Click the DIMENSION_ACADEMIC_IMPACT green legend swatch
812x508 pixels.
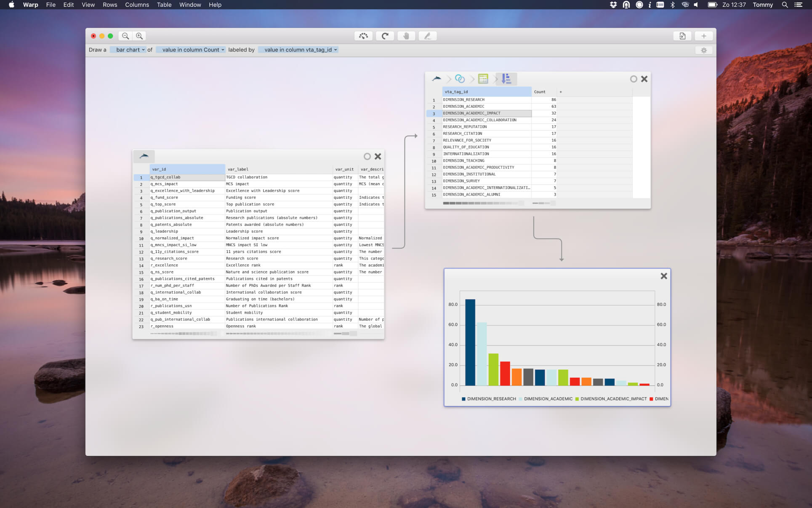click(577, 399)
